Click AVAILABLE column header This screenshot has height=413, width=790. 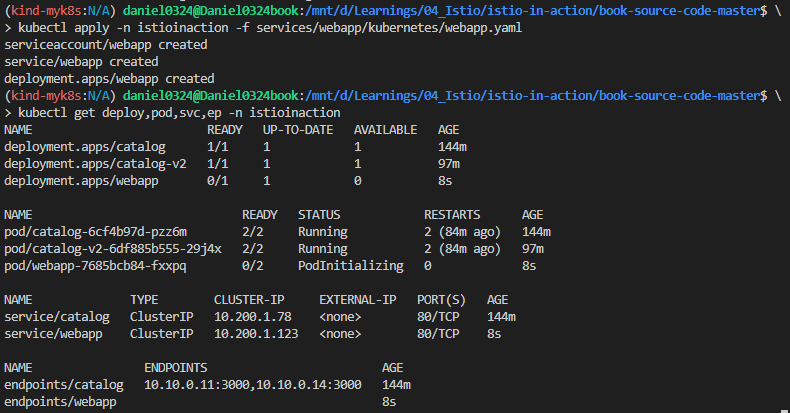385,130
